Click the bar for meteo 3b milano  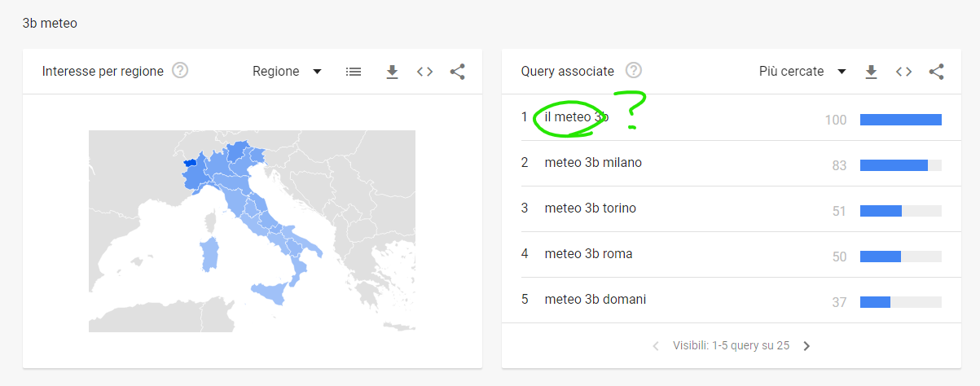click(901, 165)
